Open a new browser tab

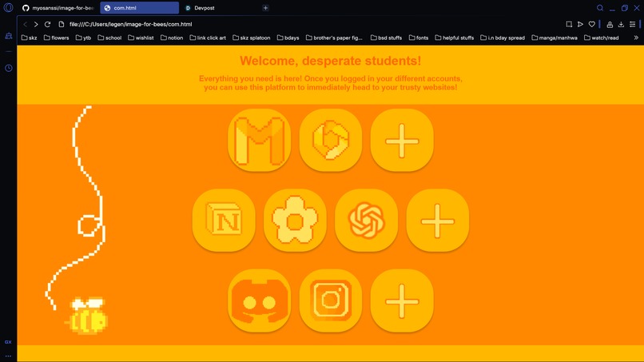pos(265,8)
